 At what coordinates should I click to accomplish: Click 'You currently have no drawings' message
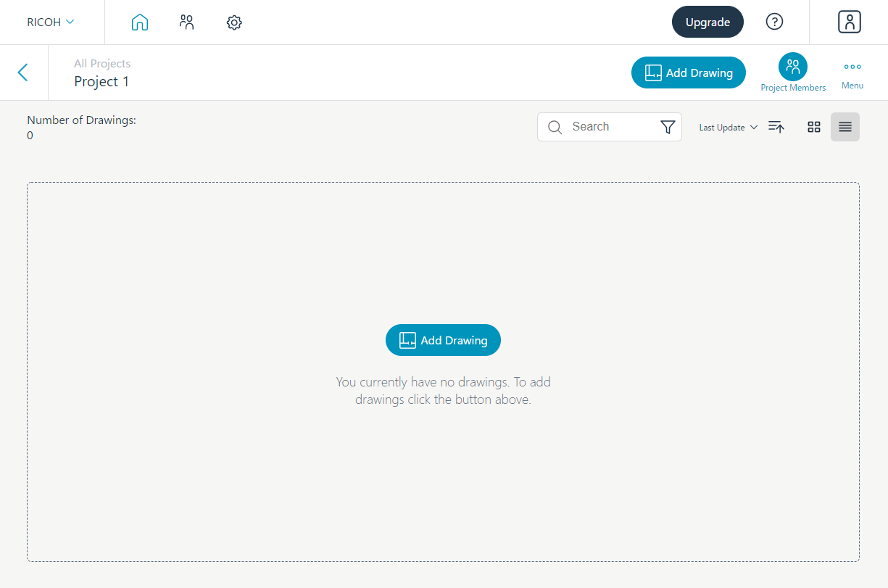(443, 391)
